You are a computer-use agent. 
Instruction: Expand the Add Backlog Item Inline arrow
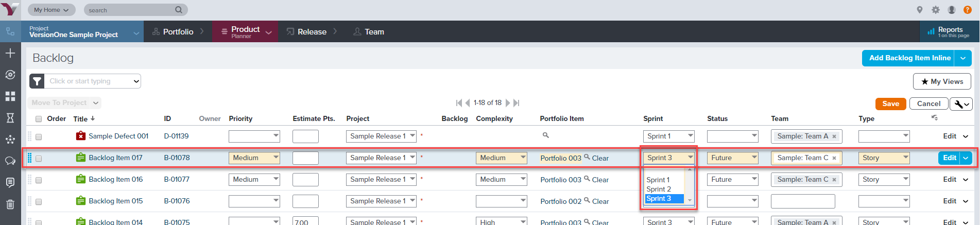pyautogui.click(x=963, y=58)
